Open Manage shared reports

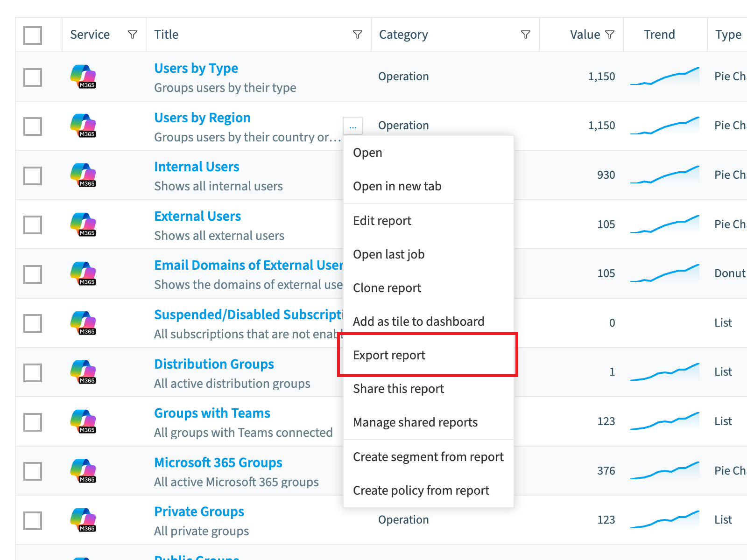tap(429, 422)
